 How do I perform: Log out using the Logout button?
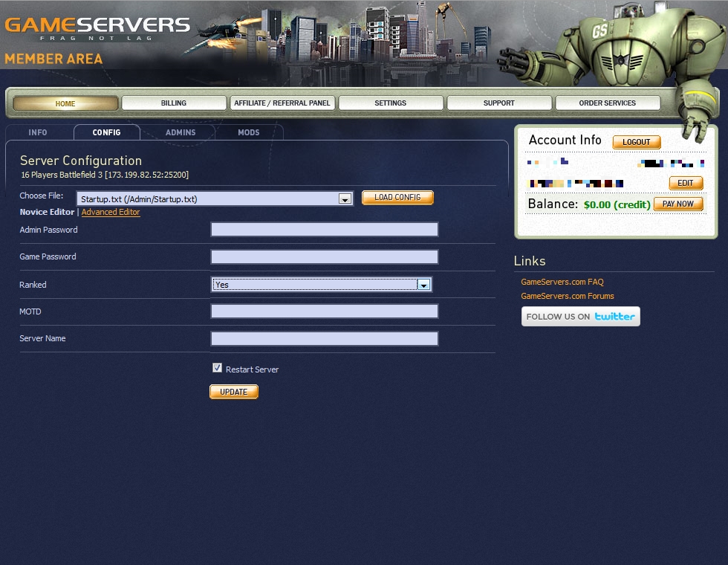(637, 142)
